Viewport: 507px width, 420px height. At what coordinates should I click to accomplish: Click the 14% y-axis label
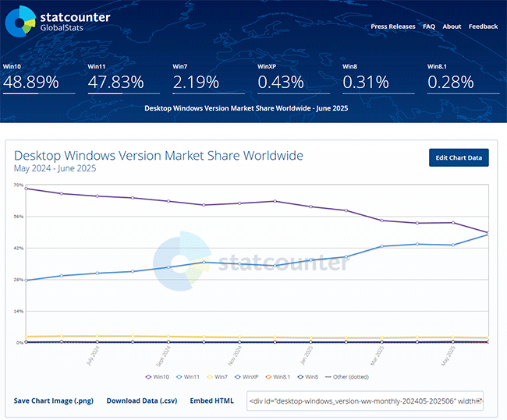click(19, 311)
